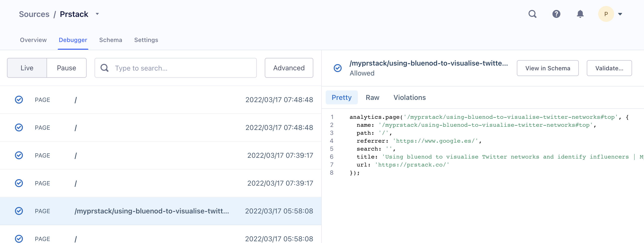Toggle the Pause mode button

coord(66,68)
